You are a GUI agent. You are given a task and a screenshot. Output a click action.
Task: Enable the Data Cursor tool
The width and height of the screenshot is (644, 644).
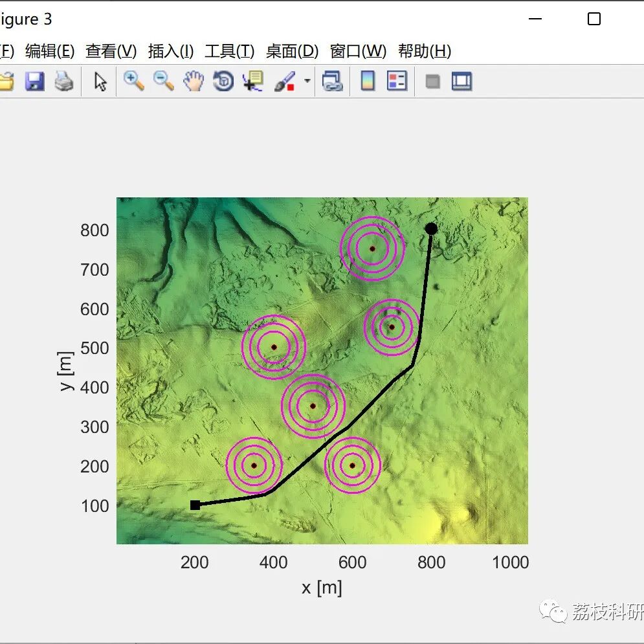253,81
